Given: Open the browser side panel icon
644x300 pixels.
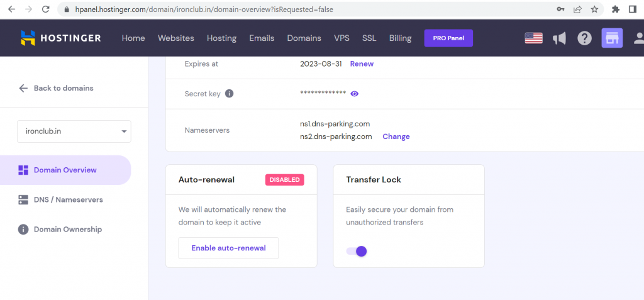Looking at the screenshot, I should 633,9.
